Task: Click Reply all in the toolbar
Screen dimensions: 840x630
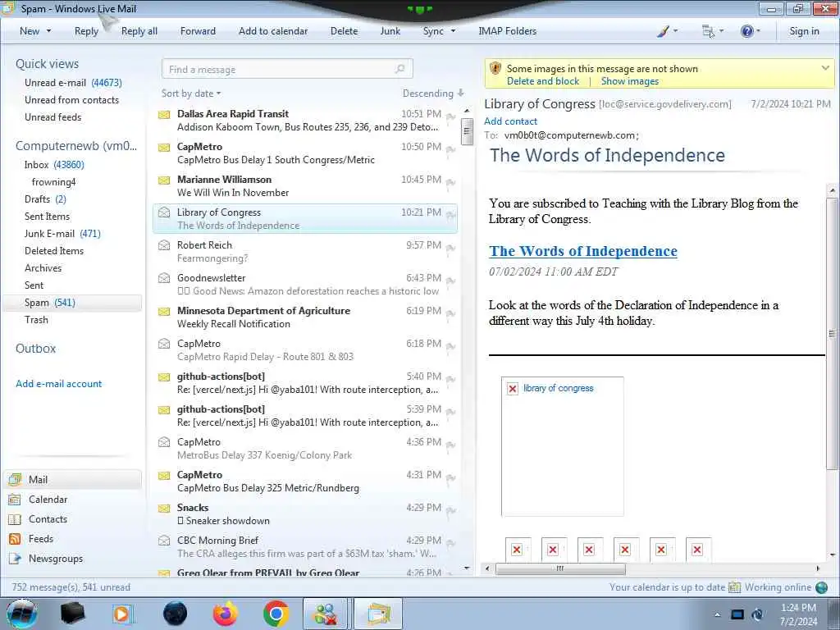Action: pos(139,31)
